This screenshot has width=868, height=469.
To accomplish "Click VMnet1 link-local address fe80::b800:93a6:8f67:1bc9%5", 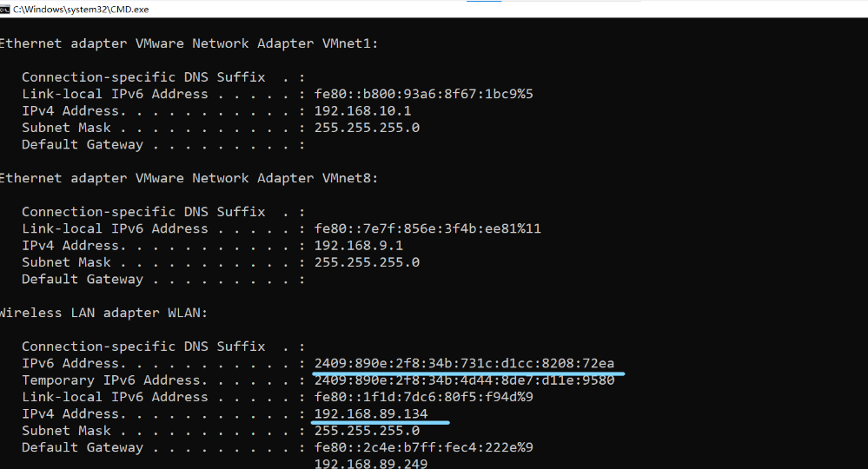I will click(423, 94).
